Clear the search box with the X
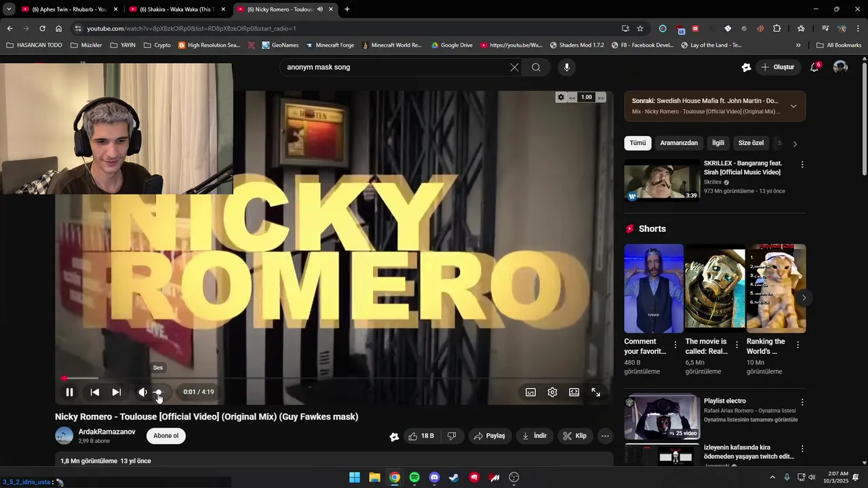Screen dimensions: 868x488 click(514, 67)
